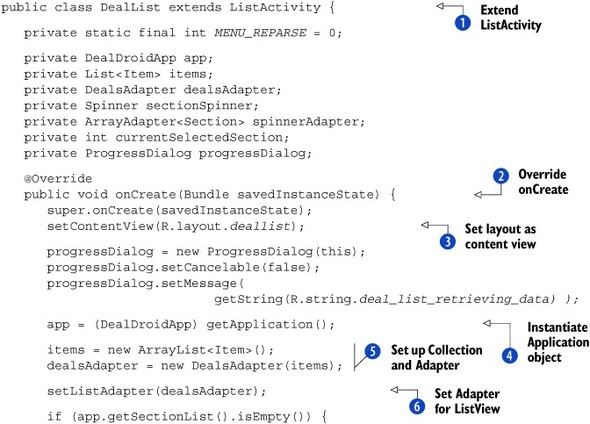Click the arrowhead pointing at getApplication line
Screen dimensions: 590x424
(487, 323)
